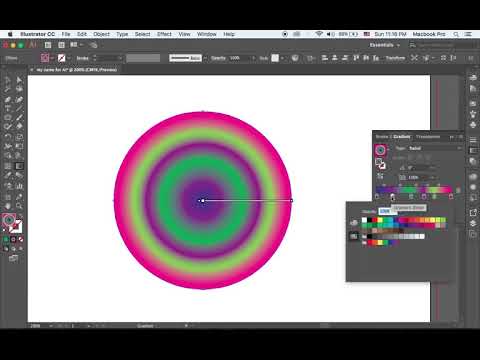Open the Object menu
480x360 pixels.
click(101, 34)
